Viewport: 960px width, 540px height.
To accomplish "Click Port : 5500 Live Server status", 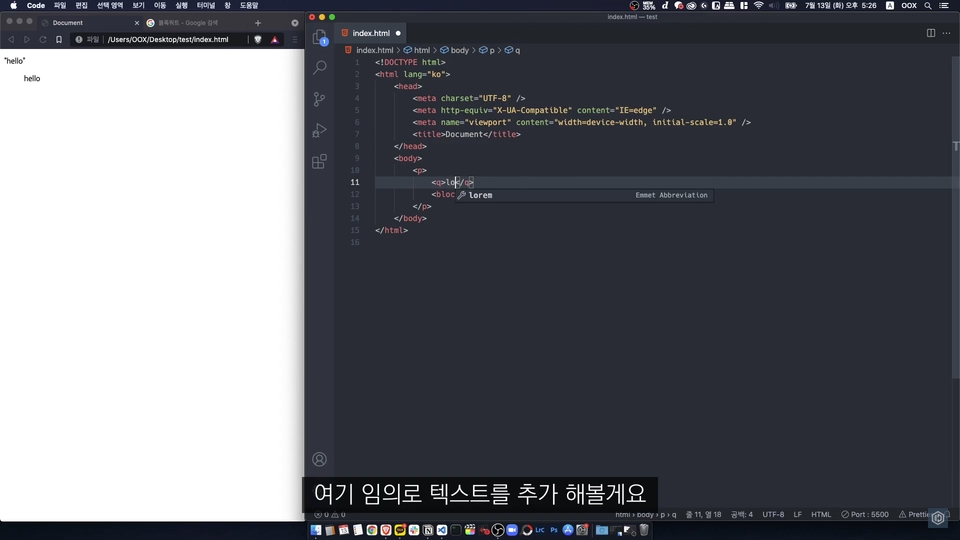I will point(864,514).
